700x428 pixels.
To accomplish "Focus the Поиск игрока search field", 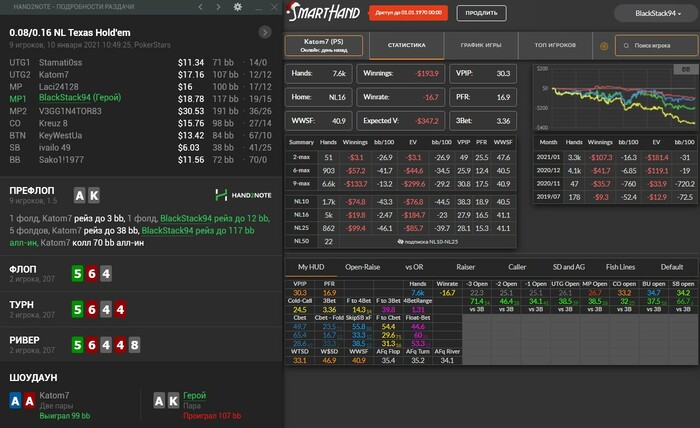I will coord(656,46).
